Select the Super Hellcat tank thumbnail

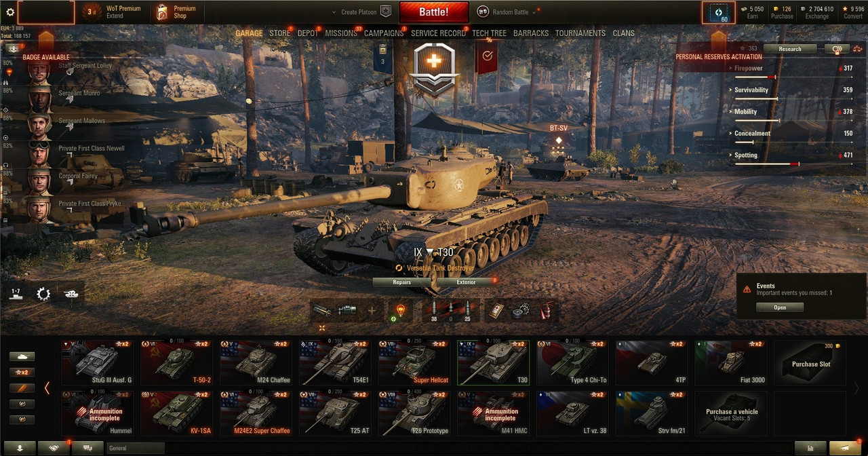point(414,362)
